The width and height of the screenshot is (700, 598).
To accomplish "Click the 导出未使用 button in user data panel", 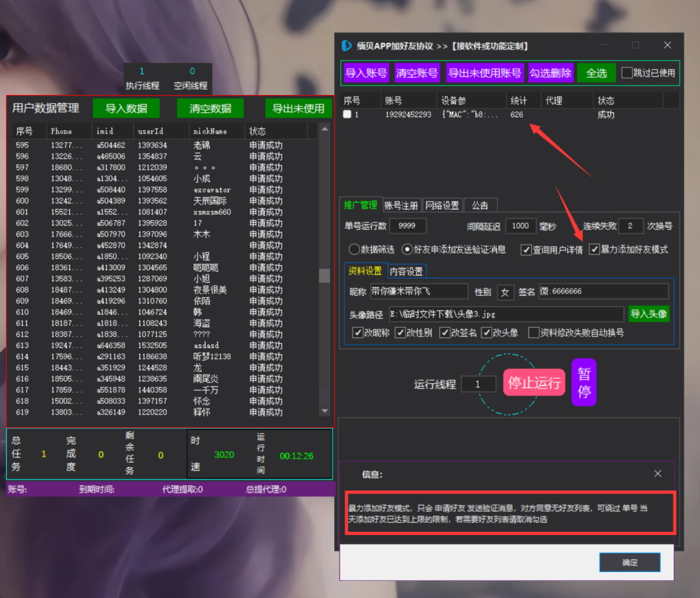I will tap(298, 108).
